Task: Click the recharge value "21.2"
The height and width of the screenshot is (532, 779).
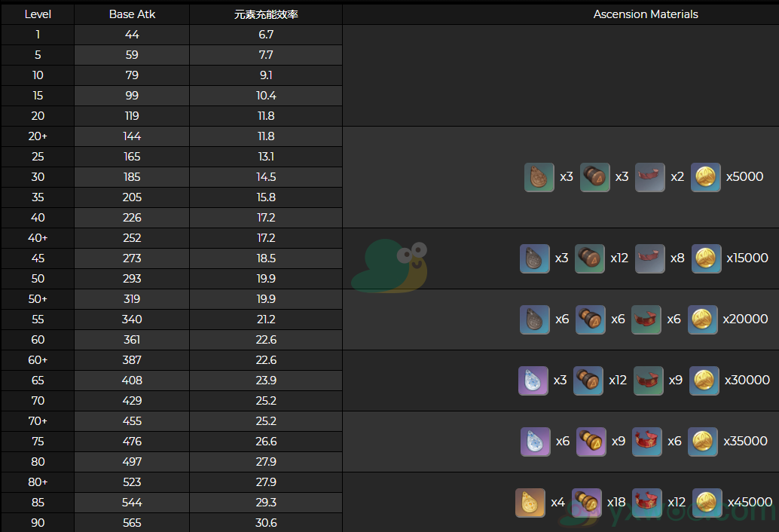Action: [266, 320]
